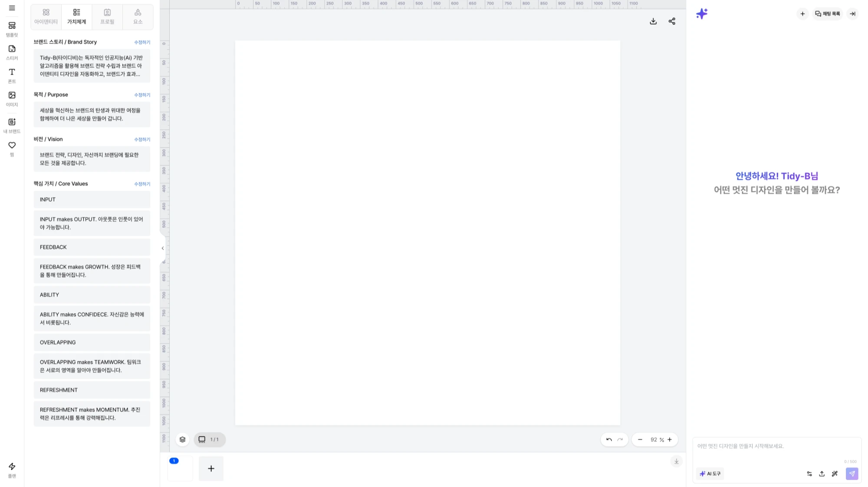The image size is (868, 487).
Task: Open the 폰트 font panel
Action: [12, 75]
